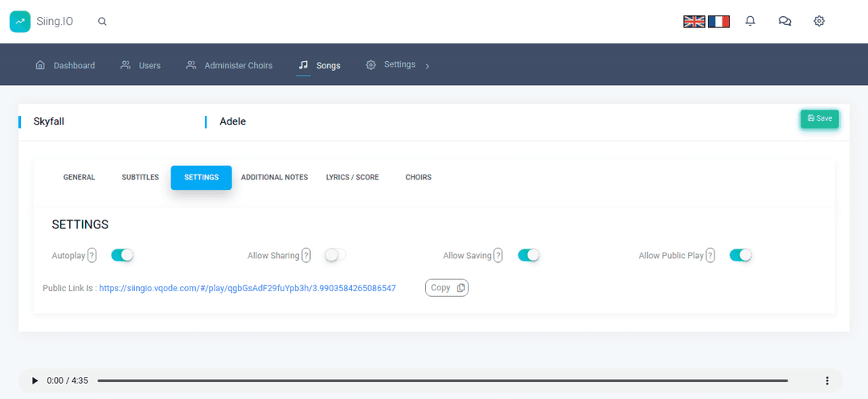Switch language to French via France flag
868x399 pixels.
click(719, 22)
